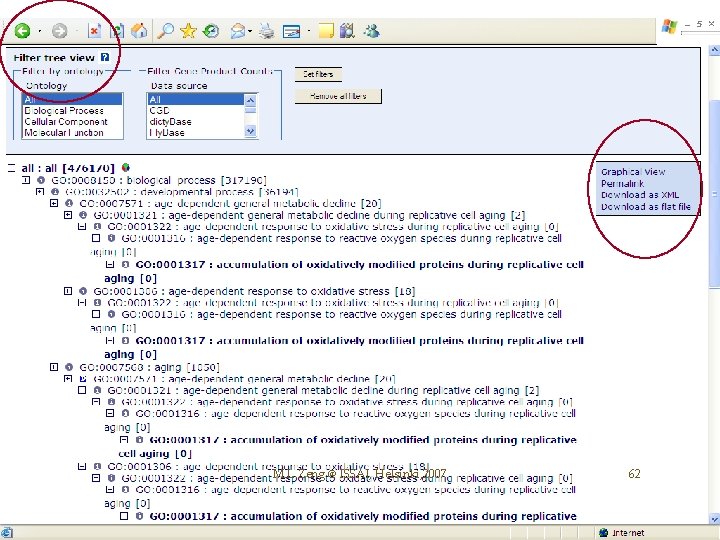The image size is (720, 540).
Task: Click the Set filters button
Action: pos(318,74)
